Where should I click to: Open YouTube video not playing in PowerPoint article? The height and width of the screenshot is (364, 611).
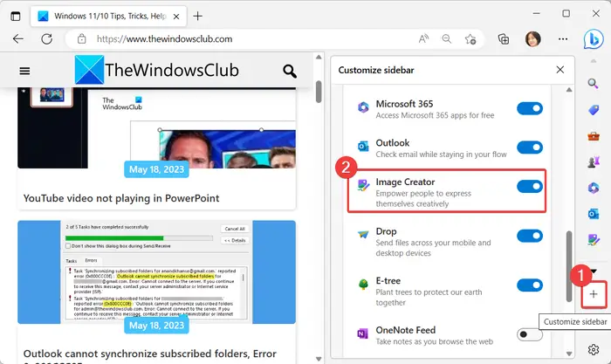click(x=121, y=198)
